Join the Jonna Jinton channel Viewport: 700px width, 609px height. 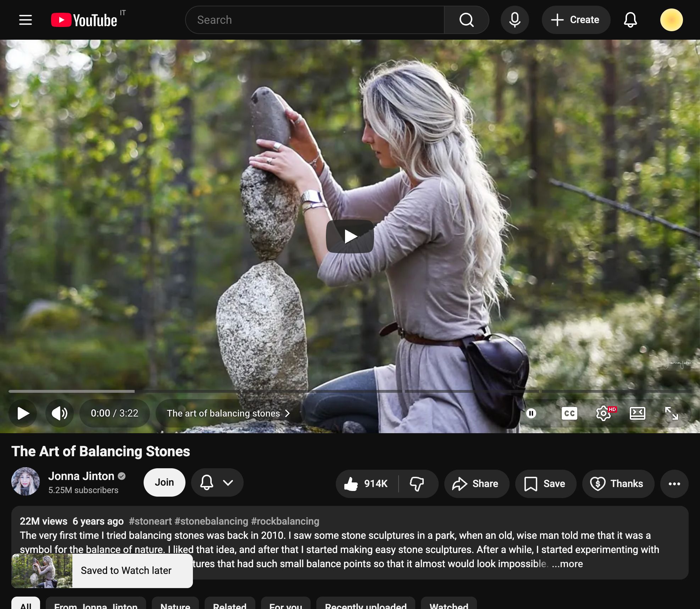click(x=164, y=482)
